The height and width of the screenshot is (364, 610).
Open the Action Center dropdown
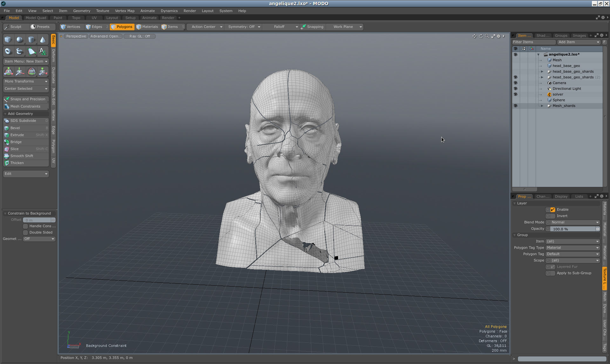coord(205,27)
